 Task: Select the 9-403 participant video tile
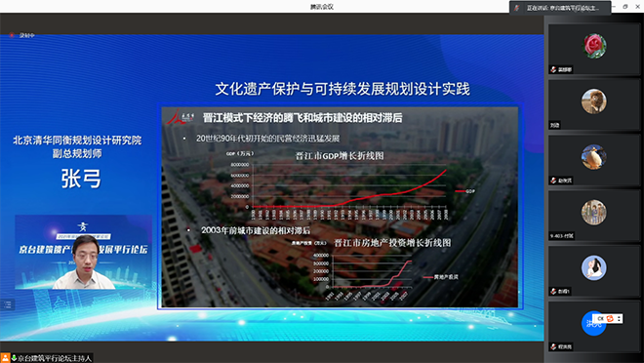point(594,216)
